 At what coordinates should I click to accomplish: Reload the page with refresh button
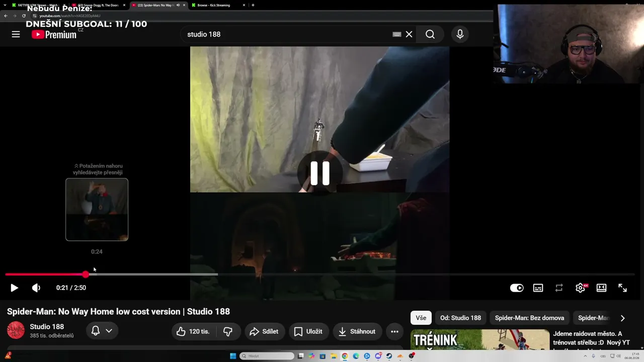click(x=24, y=16)
